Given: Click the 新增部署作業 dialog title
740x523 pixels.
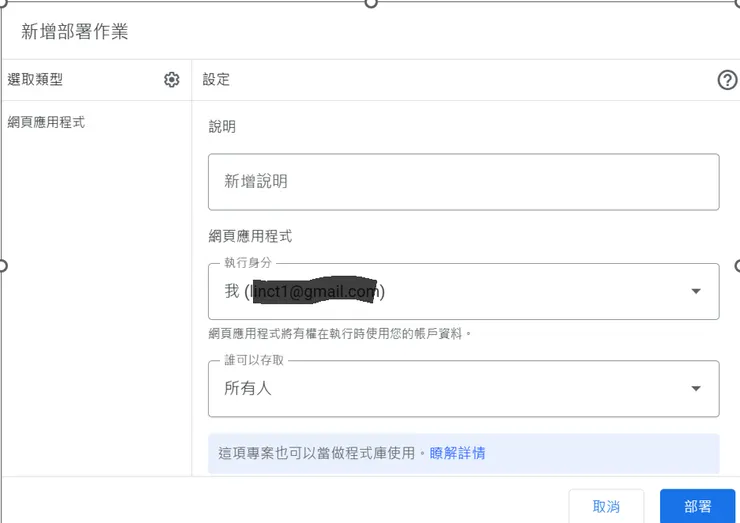Looking at the screenshot, I should pyautogui.click(x=75, y=31).
